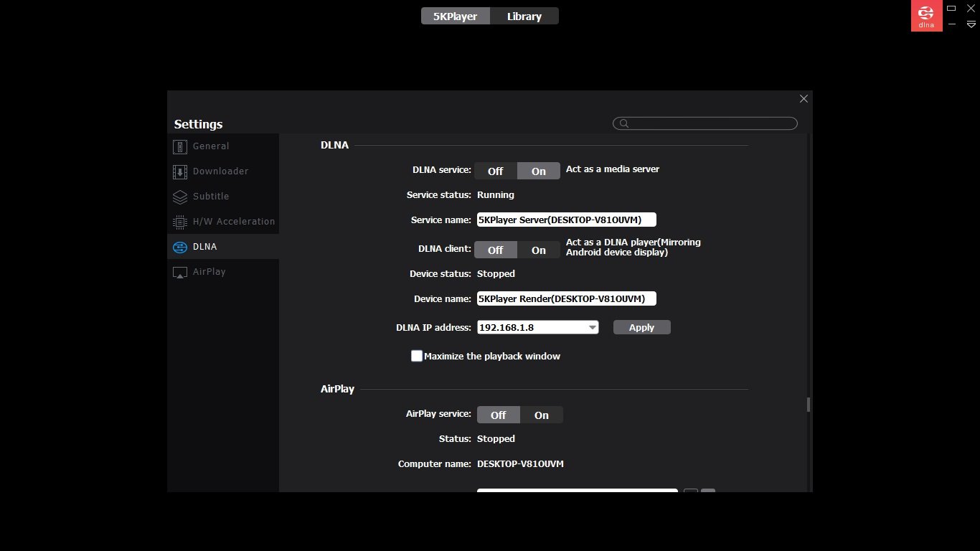Click the Service name input field
This screenshot has height=551, width=980.
(567, 220)
